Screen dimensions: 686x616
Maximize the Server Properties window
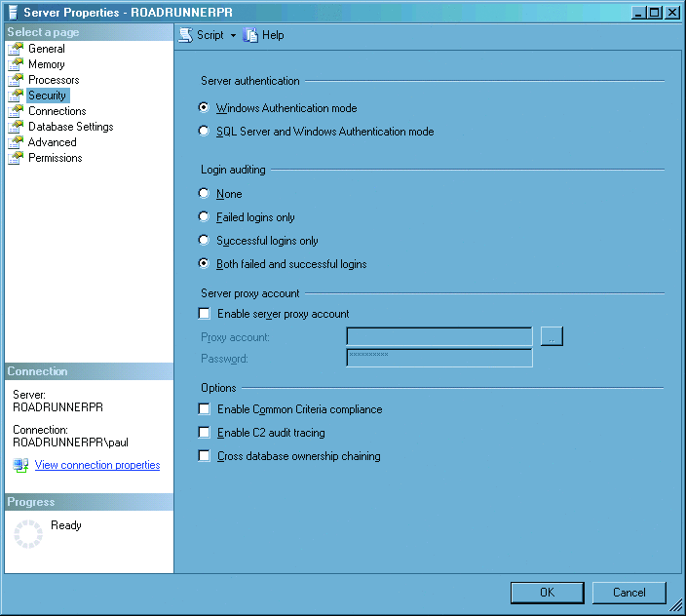[x=655, y=13]
